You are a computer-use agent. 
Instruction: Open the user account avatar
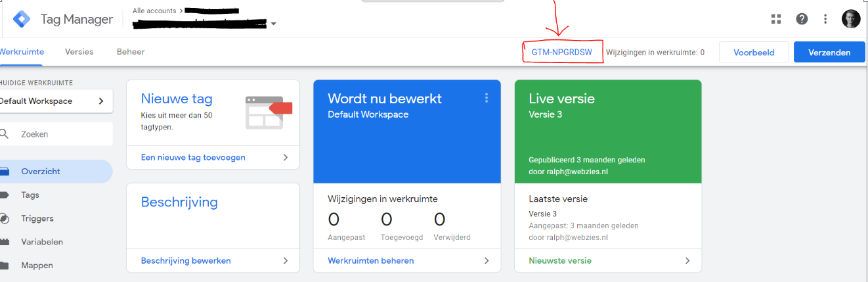851,19
